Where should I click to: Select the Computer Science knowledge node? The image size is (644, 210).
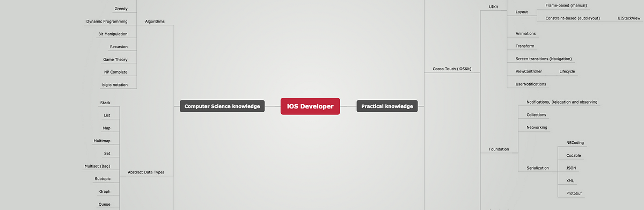coord(222,106)
